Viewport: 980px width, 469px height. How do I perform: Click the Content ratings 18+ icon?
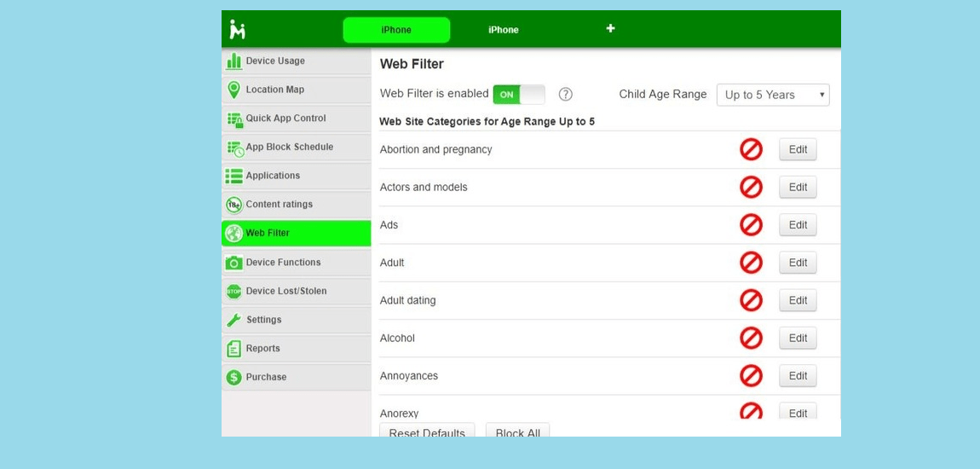tap(233, 205)
